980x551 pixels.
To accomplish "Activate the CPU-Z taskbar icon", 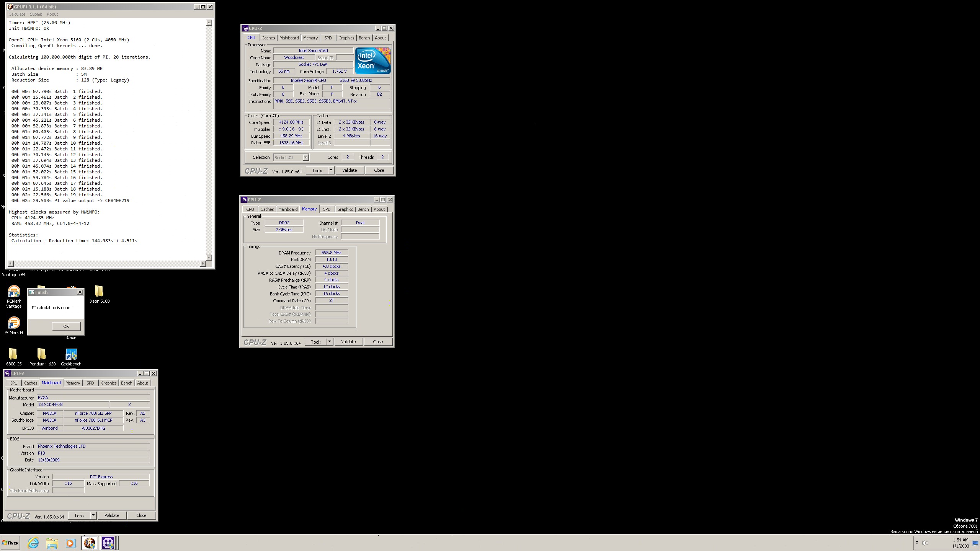I will coord(108,543).
